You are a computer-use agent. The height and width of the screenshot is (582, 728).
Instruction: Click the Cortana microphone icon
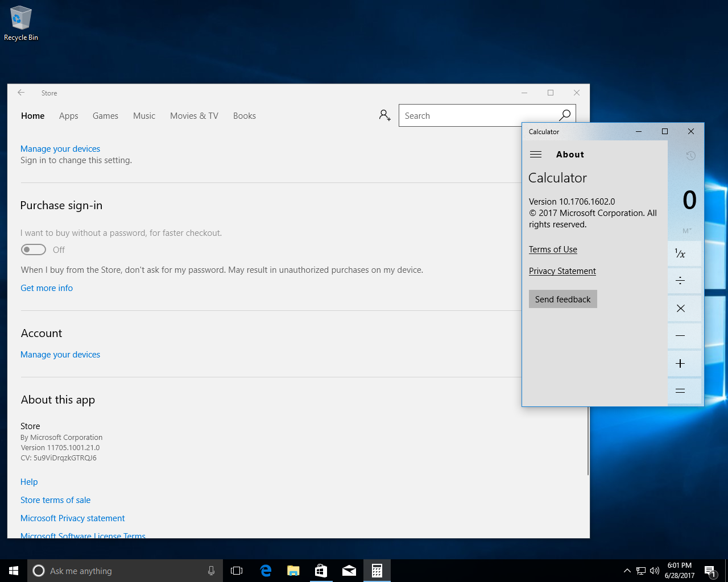pyautogui.click(x=211, y=571)
